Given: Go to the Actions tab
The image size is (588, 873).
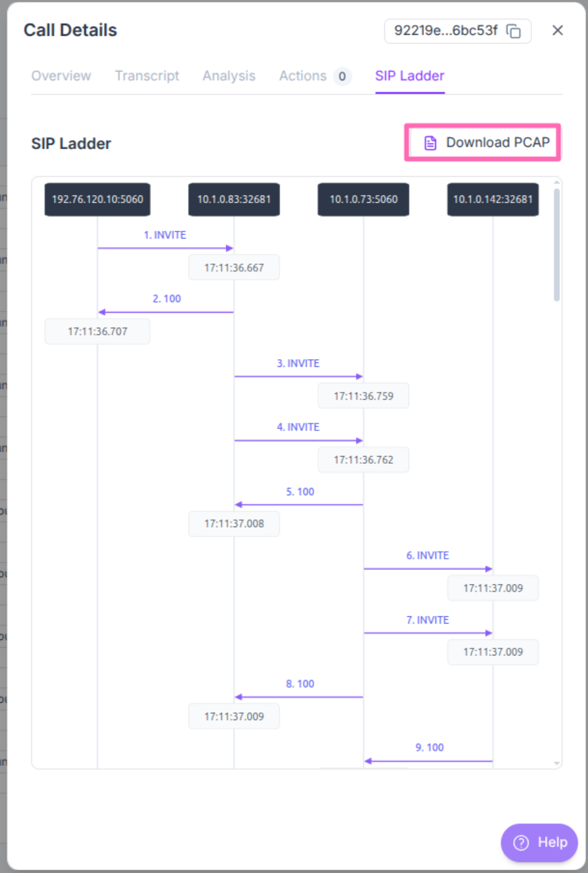Looking at the screenshot, I should point(303,76).
